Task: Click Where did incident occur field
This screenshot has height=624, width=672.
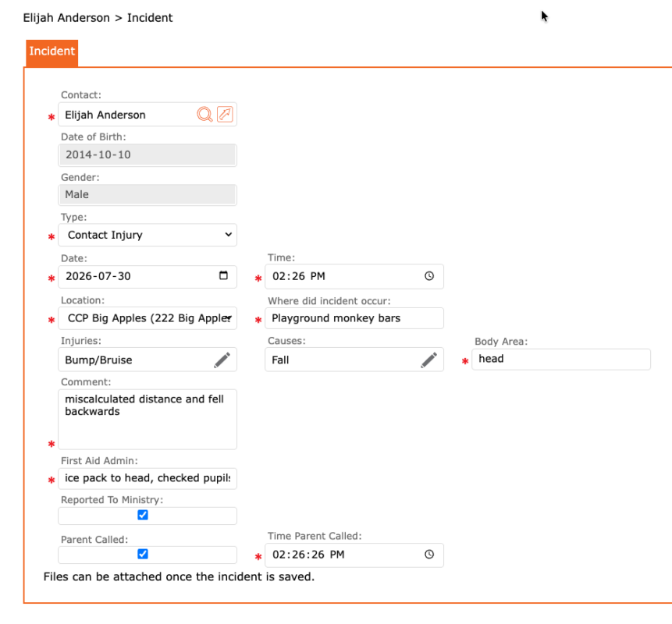Action: (354, 318)
